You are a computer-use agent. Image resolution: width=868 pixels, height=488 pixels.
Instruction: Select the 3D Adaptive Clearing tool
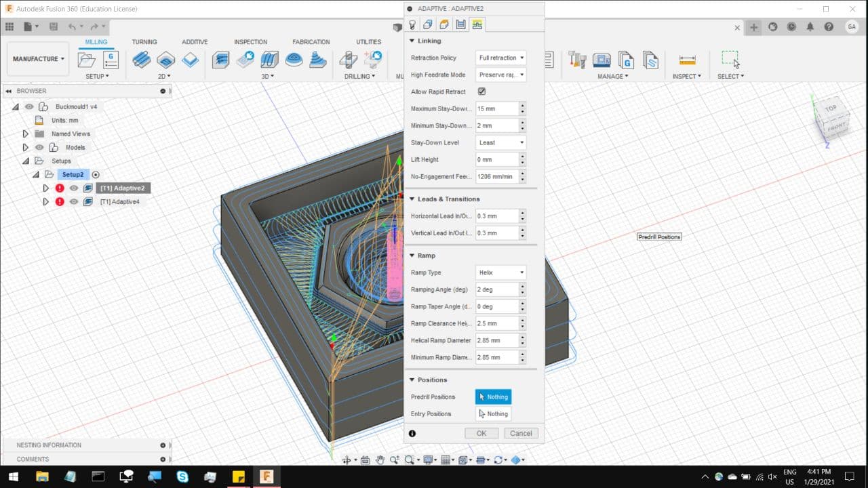220,60
